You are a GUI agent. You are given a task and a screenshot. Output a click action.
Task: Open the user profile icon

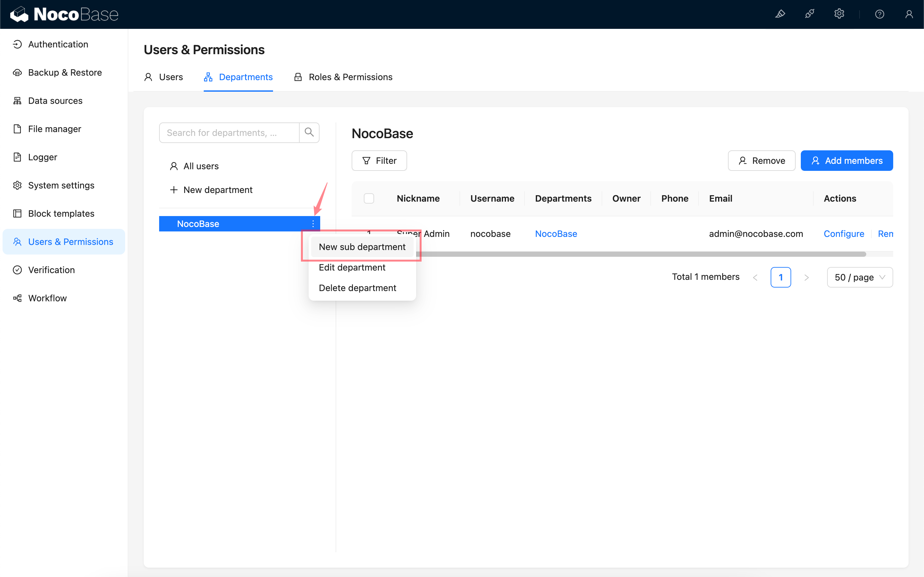click(x=909, y=14)
